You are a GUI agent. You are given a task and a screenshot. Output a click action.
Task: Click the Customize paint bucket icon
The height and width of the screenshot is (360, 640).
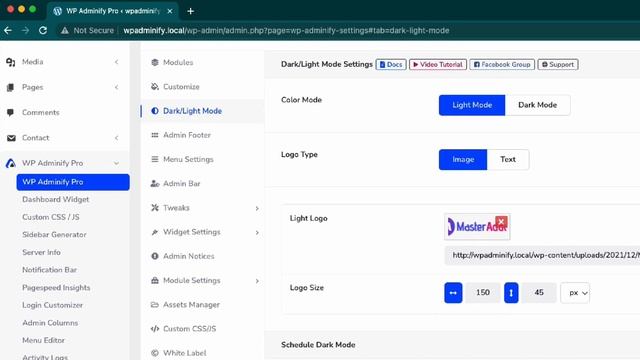coord(155,87)
